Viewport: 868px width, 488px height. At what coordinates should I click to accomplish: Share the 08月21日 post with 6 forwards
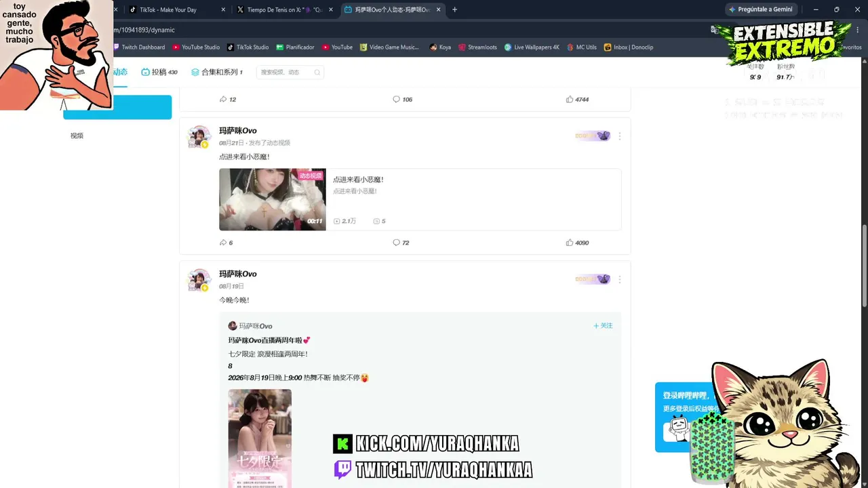click(x=226, y=243)
